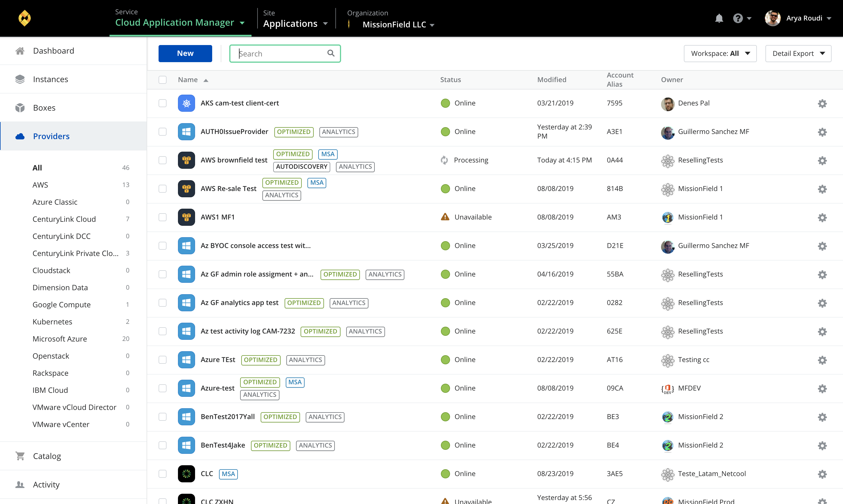Click the Instances layers icon

pos(20,80)
